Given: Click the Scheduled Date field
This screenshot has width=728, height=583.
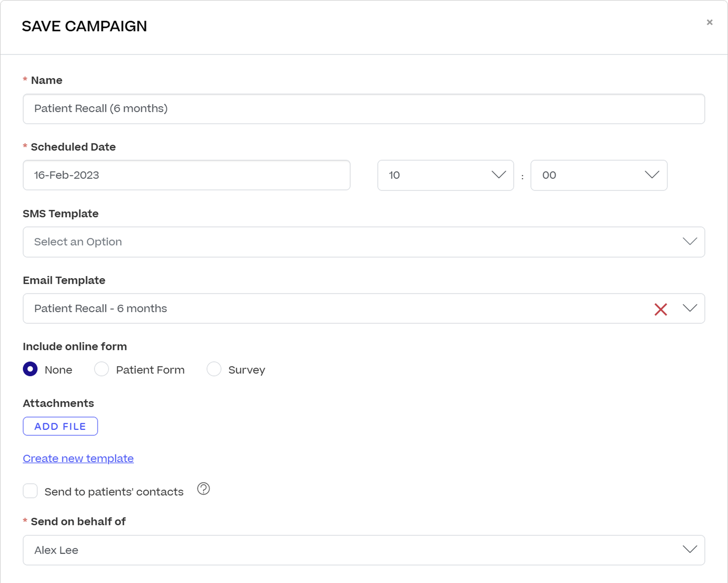Looking at the screenshot, I should point(186,175).
